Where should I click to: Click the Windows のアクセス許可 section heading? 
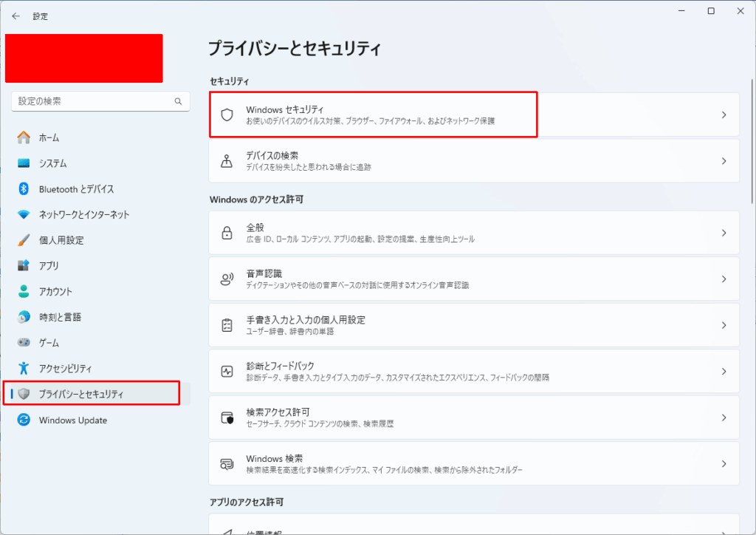(256, 200)
